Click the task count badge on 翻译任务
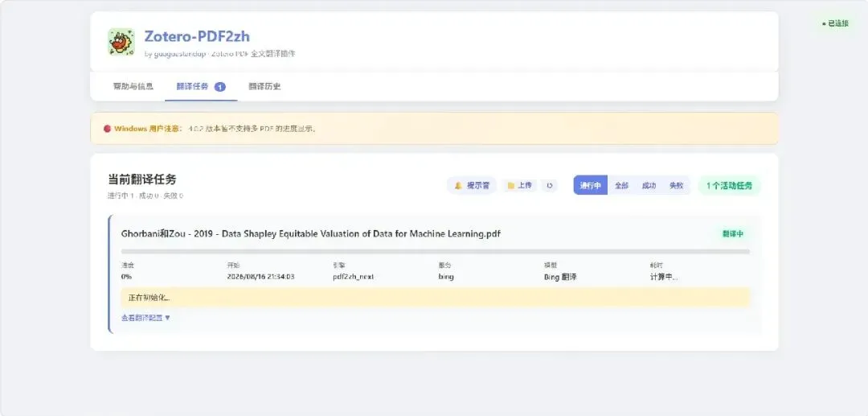The image size is (868, 416). [219, 86]
